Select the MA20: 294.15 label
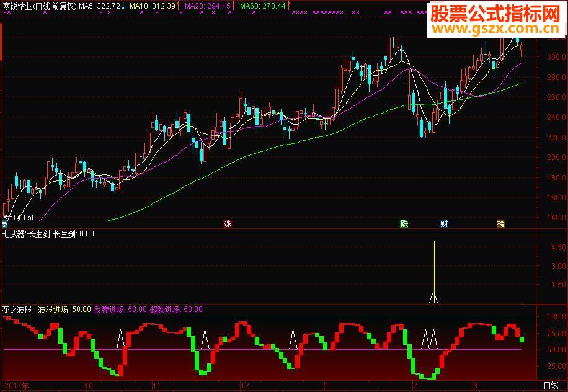 click(x=208, y=6)
